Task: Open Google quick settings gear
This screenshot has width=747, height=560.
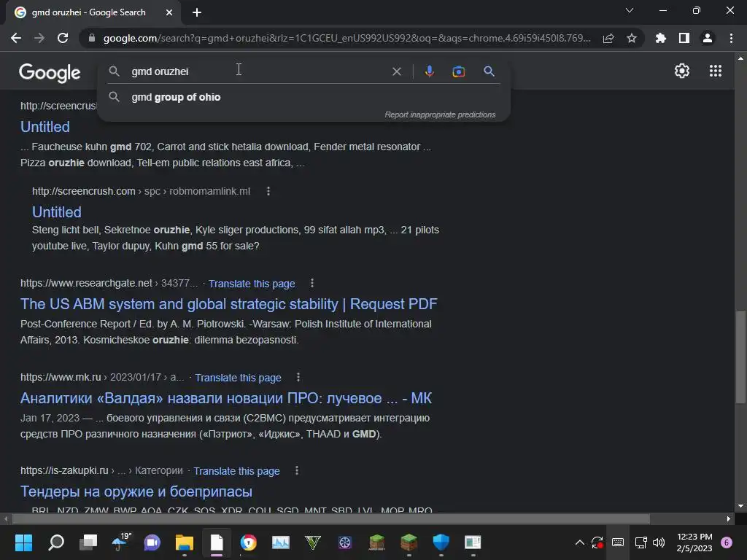Action: coord(682,71)
